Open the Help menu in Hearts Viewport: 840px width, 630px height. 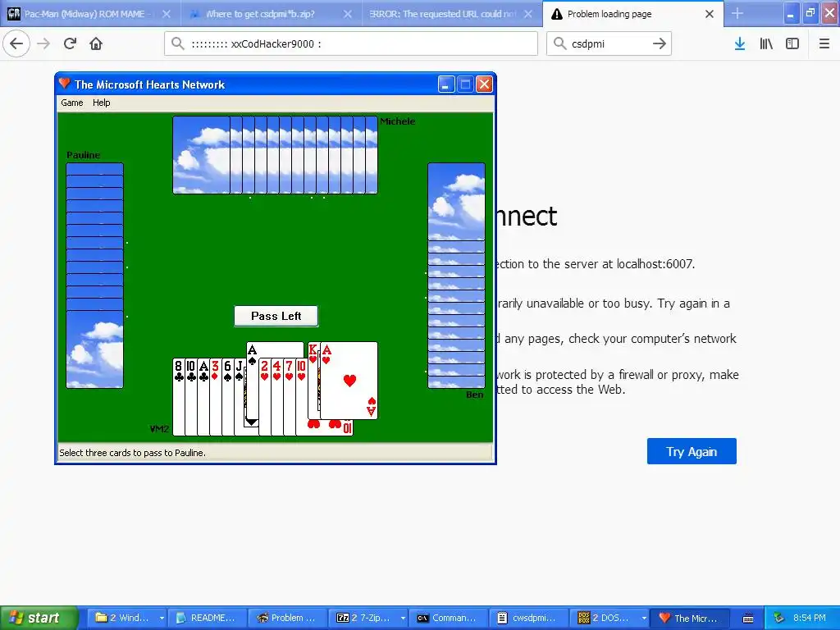click(x=101, y=103)
